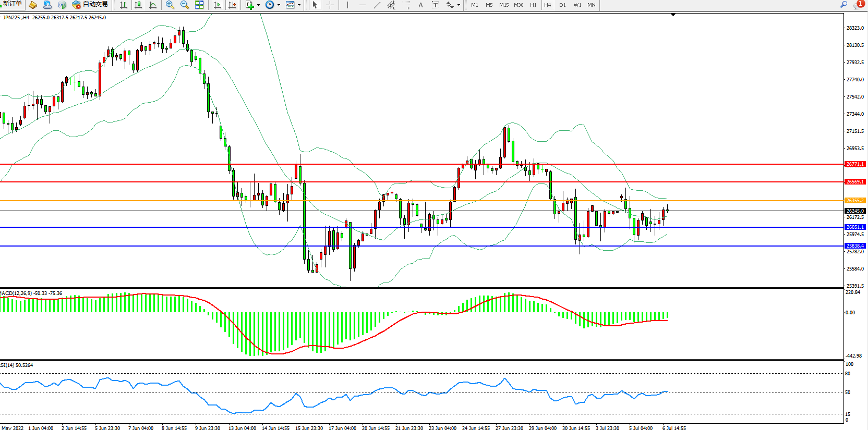Switch chart to line chart mode
Image resolution: width=868 pixels, height=430 pixels.
pyautogui.click(x=153, y=5)
